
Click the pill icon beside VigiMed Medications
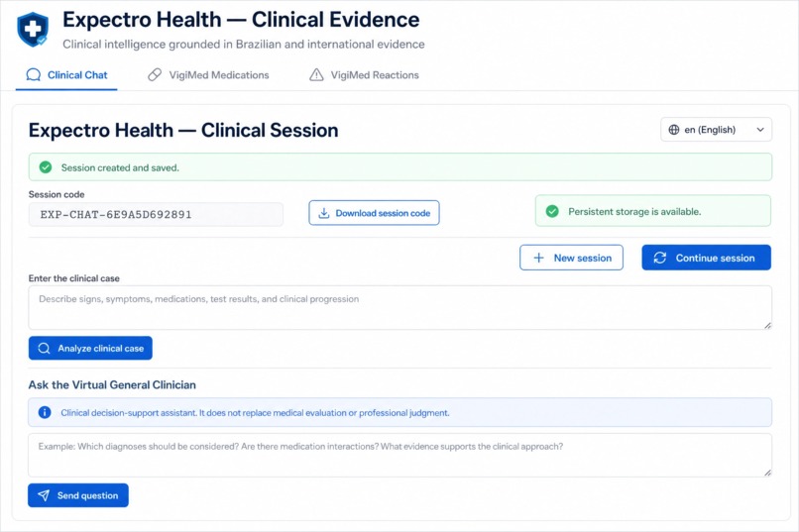pos(155,75)
